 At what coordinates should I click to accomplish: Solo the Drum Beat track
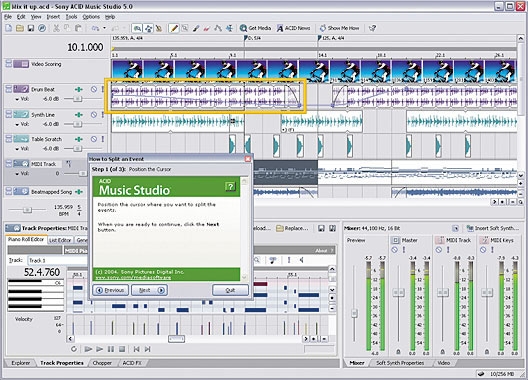(x=102, y=89)
